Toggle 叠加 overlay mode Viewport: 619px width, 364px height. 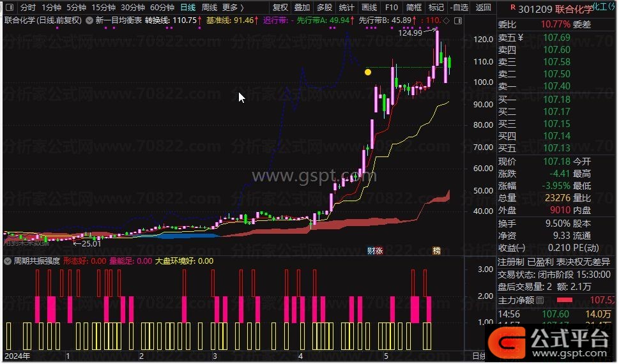[x=302, y=7]
